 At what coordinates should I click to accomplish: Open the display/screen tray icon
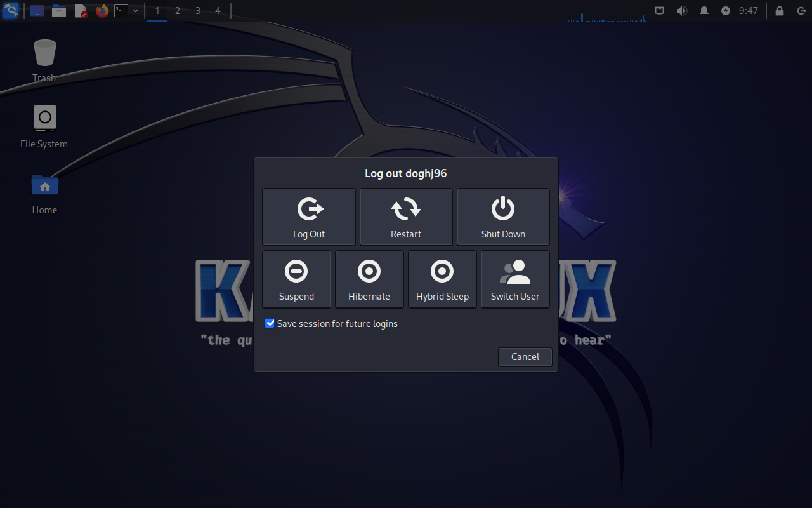[x=660, y=11]
